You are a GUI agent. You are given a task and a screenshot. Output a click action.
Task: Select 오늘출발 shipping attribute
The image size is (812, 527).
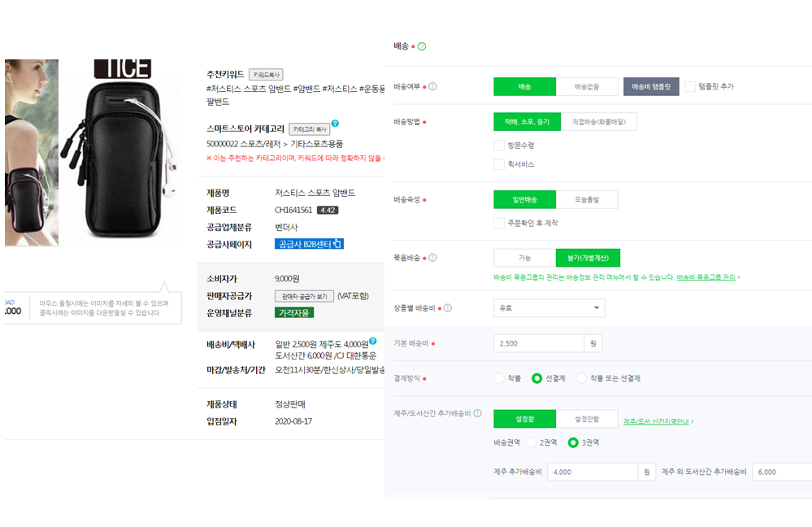(x=587, y=199)
